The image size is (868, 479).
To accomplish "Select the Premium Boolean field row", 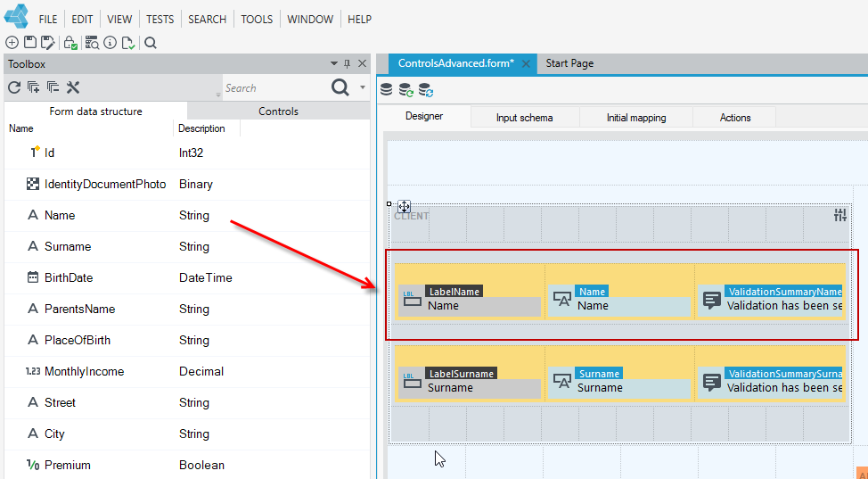I will (187, 465).
